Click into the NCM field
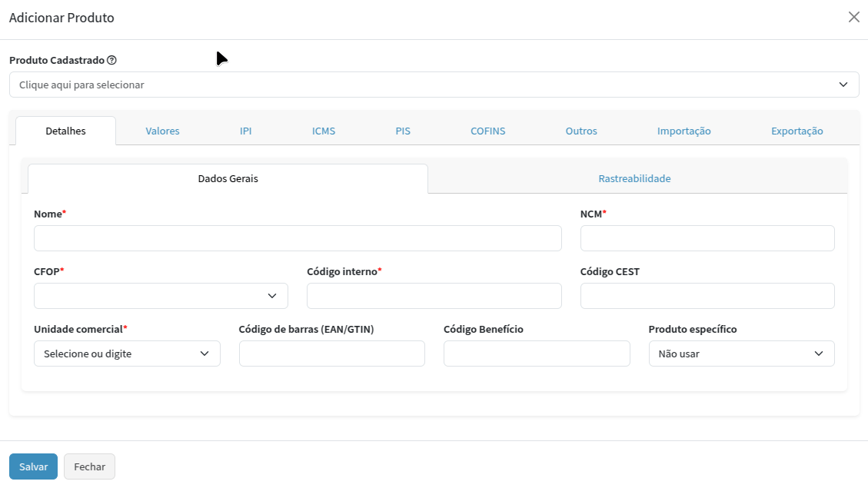Viewport: 868px width, 488px height. pyautogui.click(x=707, y=238)
